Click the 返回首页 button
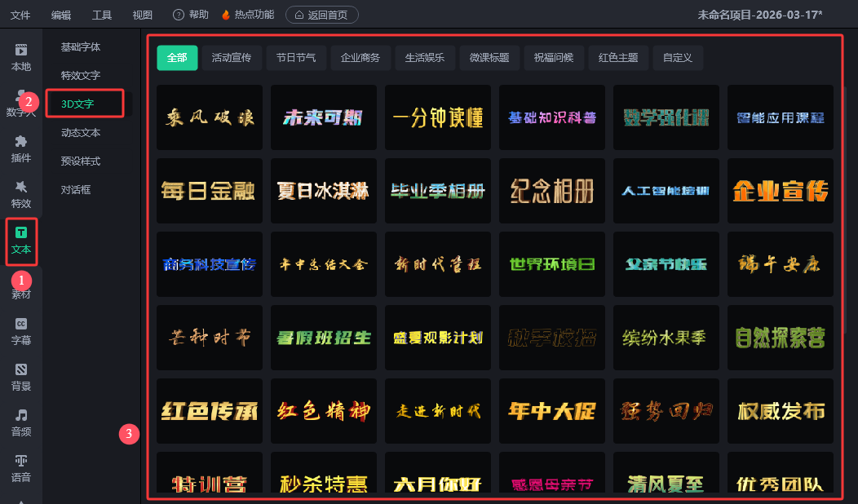Screen dimensions: 858x504 pos(321,15)
